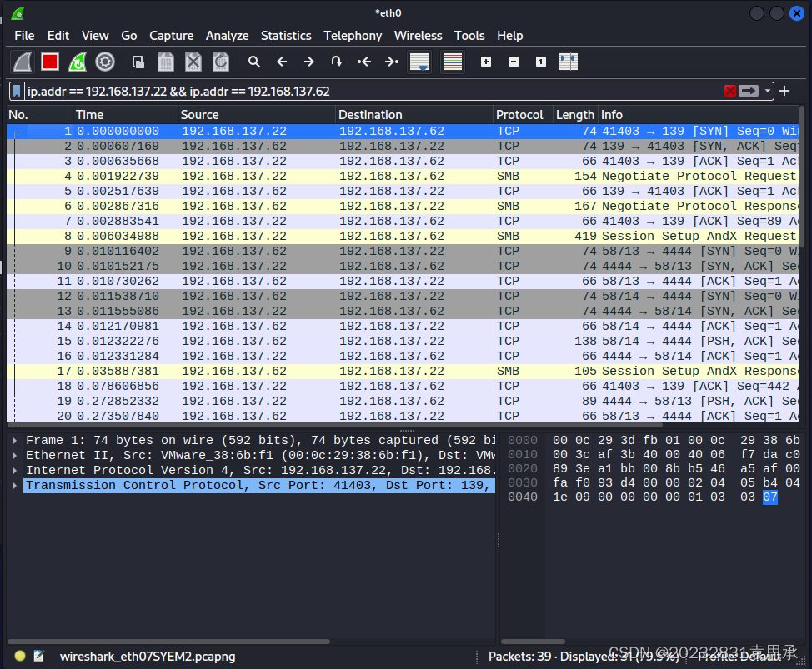Expand Internet Protocol Version 4 details

click(15, 471)
